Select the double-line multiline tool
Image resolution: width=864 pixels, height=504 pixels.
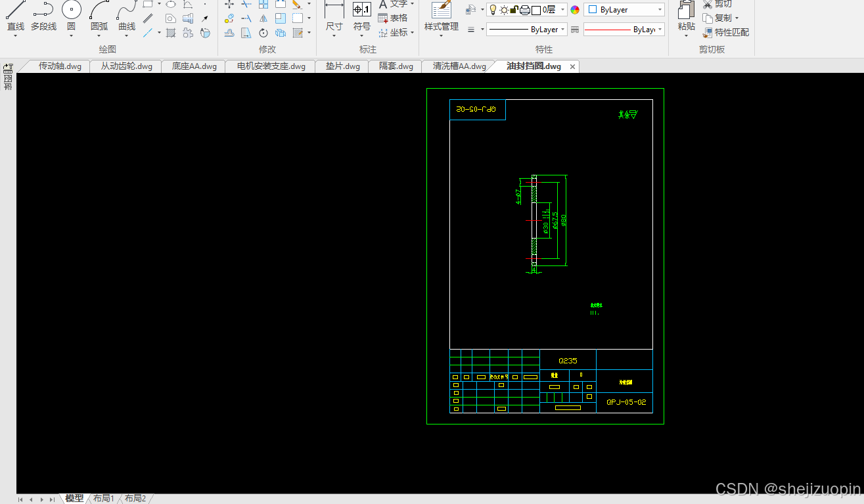coord(148,18)
